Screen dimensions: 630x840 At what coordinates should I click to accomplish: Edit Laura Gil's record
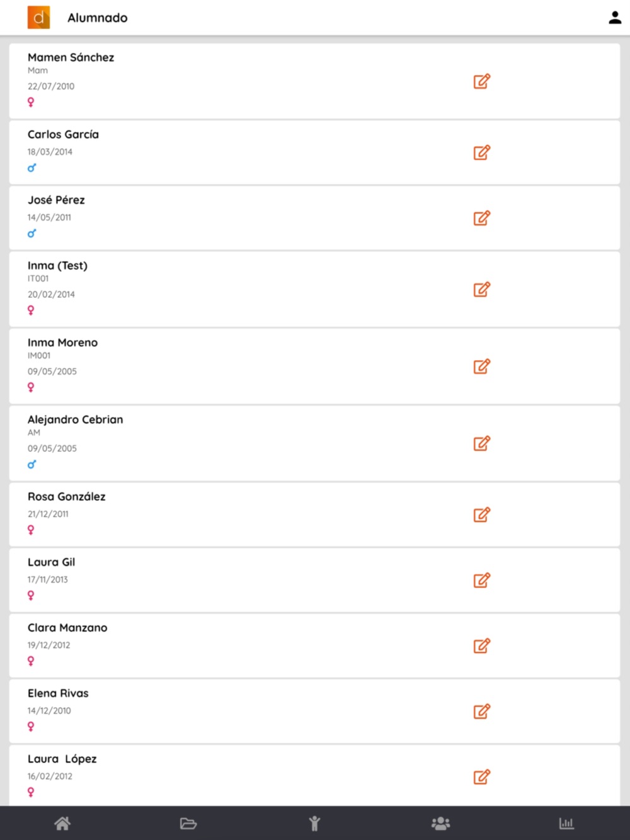481,580
